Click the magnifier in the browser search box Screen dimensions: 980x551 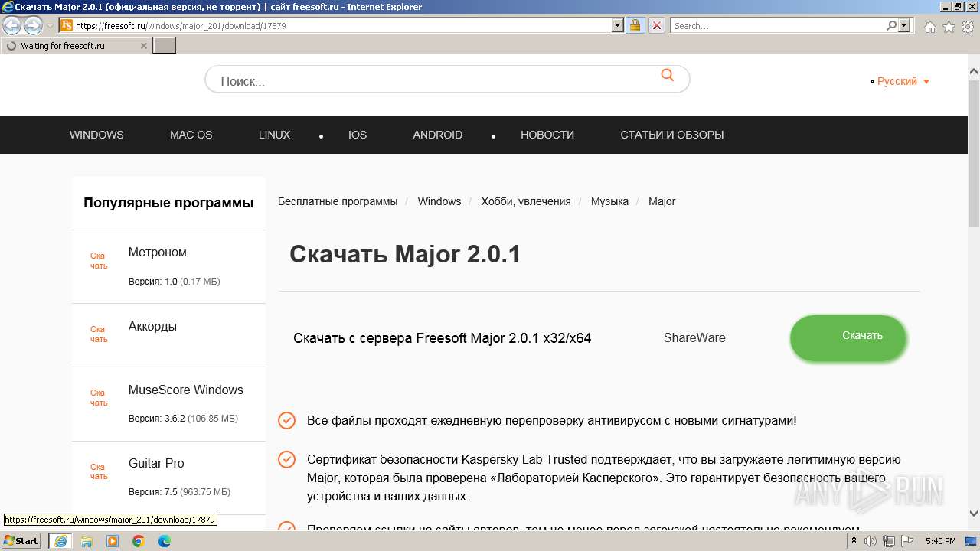click(891, 25)
